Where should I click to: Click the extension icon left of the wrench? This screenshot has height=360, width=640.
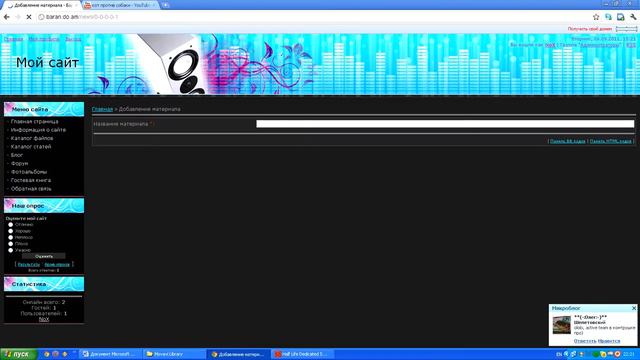tap(620, 17)
